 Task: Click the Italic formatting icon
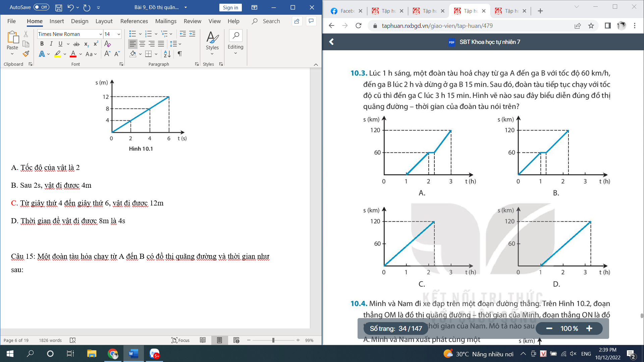point(51,43)
